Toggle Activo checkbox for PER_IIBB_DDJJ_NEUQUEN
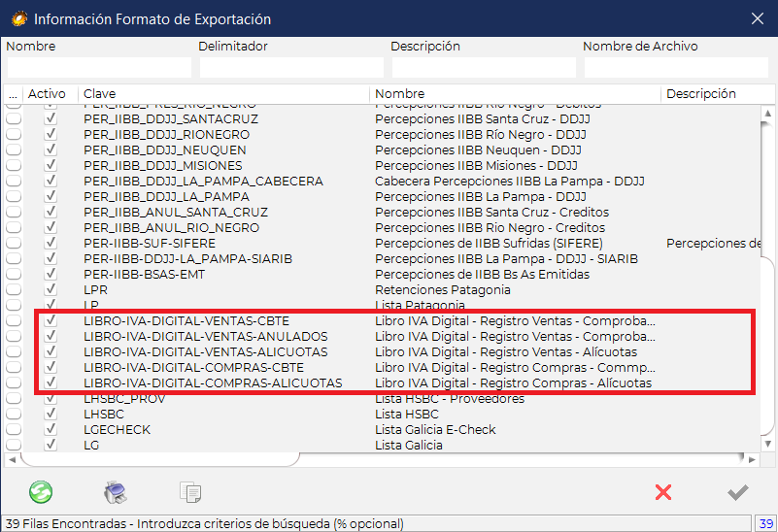 [51, 150]
